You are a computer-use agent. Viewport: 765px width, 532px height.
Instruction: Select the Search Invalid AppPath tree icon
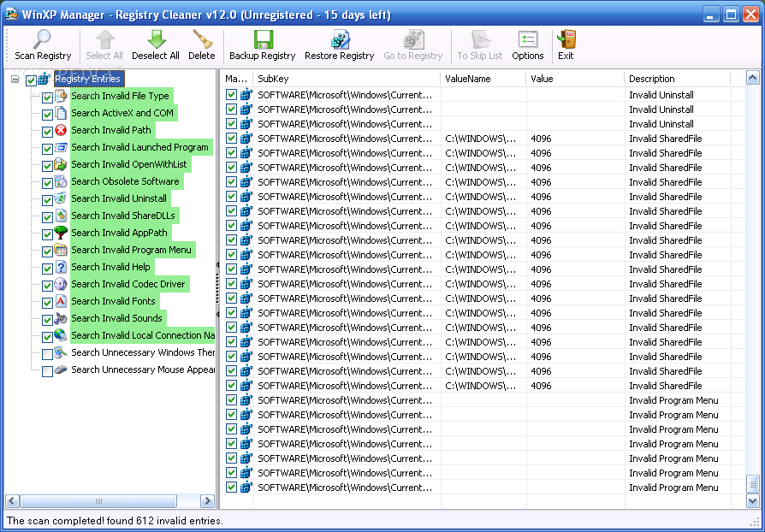point(61,232)
